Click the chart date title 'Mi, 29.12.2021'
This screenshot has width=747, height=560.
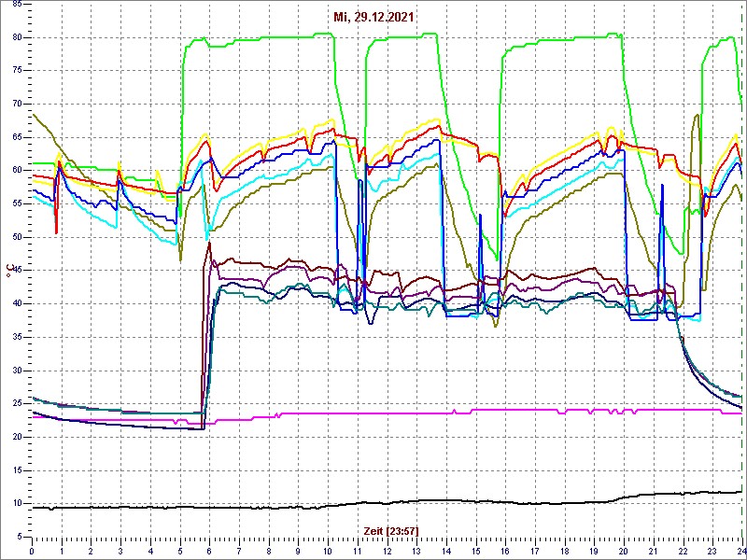pos(373,17)
